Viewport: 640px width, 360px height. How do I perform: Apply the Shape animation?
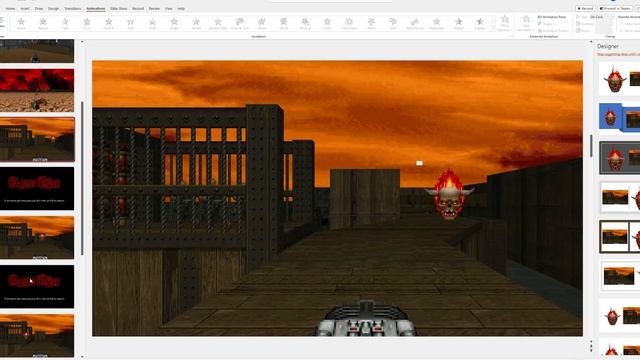(174, 23)
